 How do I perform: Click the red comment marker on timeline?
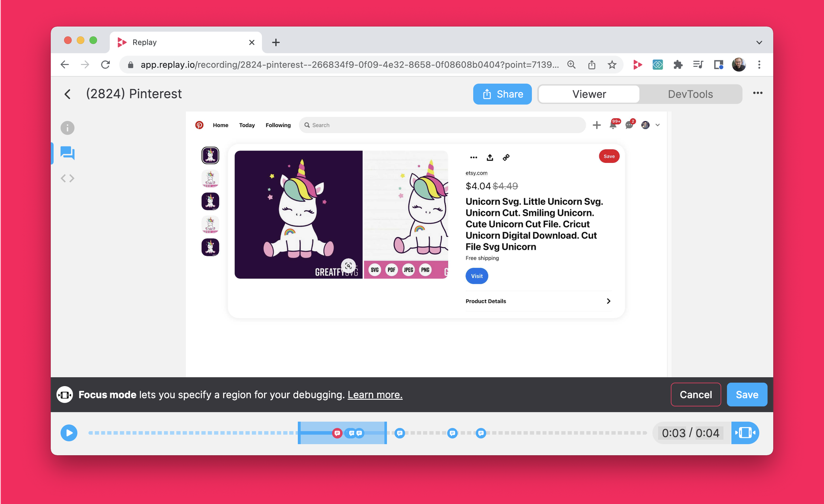(x=337, y=433)
